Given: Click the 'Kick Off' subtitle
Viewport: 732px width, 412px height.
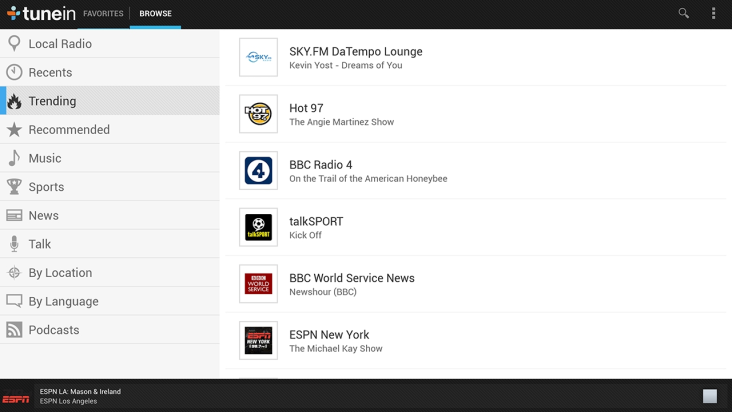Looking at the screenshot, I should 305,235.
